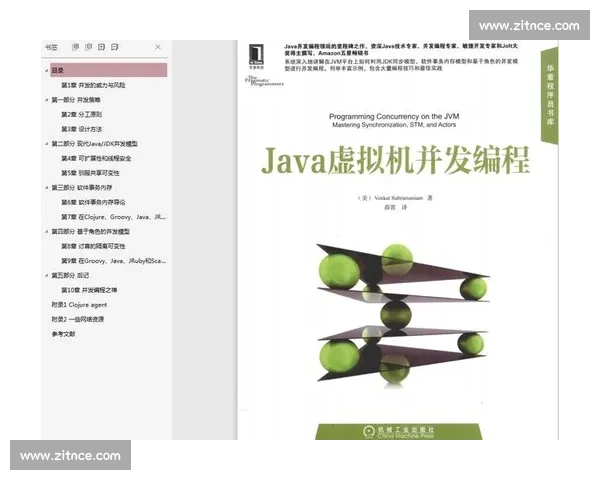Image resolution: width=600 pixels, height=480 pixels.
Task: Open 附录1 Clojure agent bookmark
Action: pyautogui.click(x=80, y=303)
